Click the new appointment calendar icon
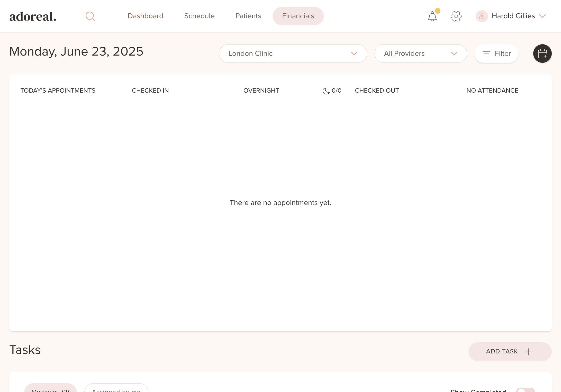 click(542, 54)
